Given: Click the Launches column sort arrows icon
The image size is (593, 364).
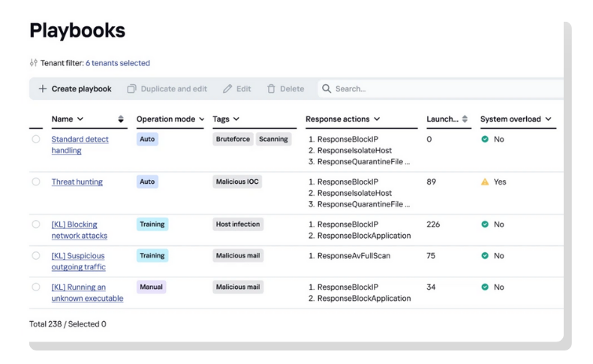Looking at the screenshot, I should 465,119.
